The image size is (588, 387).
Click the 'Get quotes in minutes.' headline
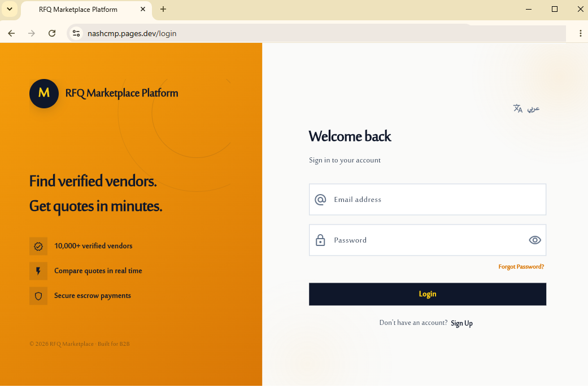(x=95, y=206)
